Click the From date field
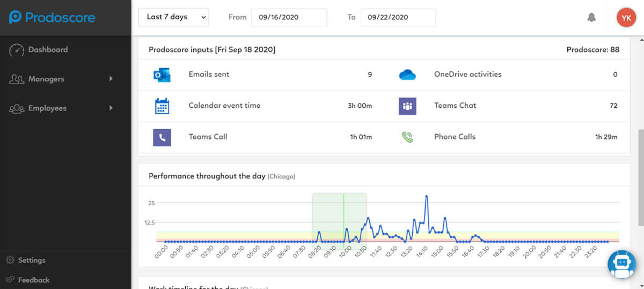This screenshot has width=644, height=289. 289,17
